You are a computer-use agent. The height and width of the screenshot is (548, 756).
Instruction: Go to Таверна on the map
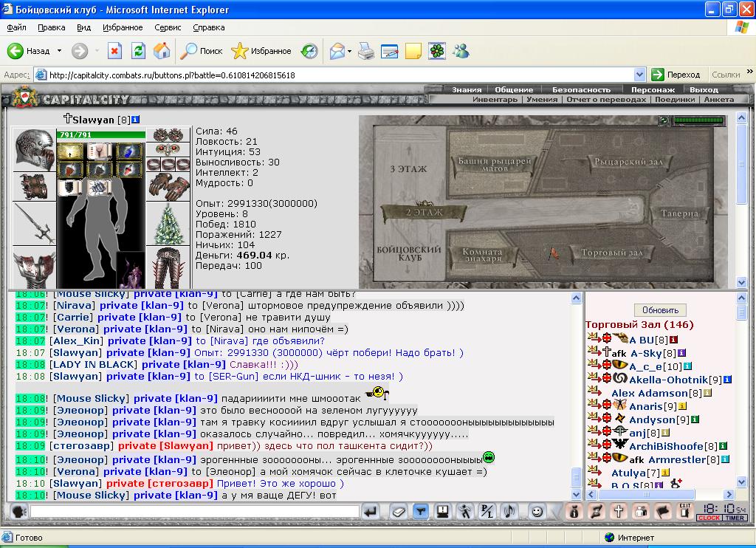[679, 213]
